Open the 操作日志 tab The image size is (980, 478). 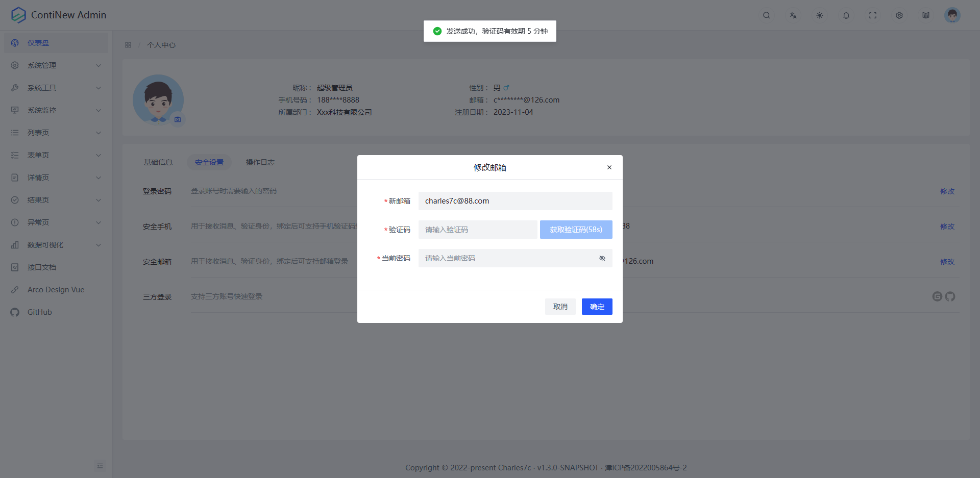point(260,162)
